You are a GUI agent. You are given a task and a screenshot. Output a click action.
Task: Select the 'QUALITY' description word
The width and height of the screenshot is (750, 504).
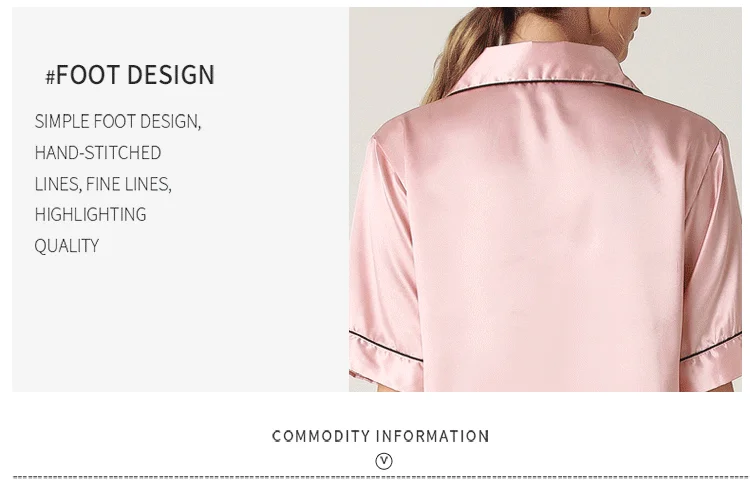67,246
